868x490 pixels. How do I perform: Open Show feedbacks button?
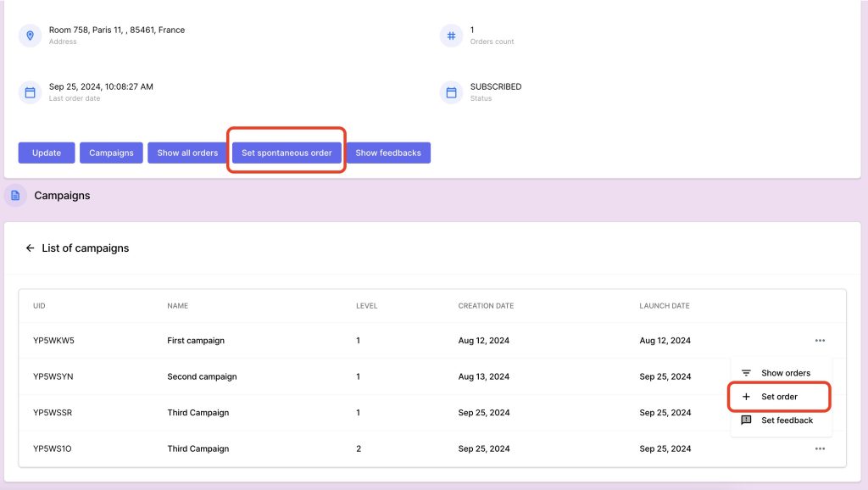(x=388, y=153)
